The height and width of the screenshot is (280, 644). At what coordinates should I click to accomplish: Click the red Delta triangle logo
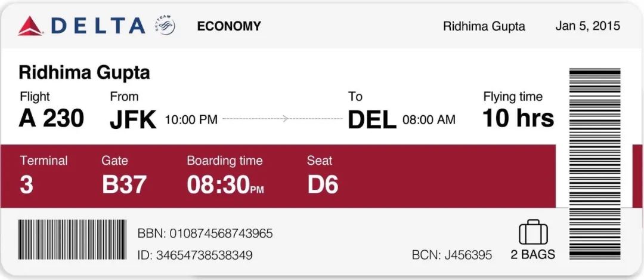(x=30, y=26)
